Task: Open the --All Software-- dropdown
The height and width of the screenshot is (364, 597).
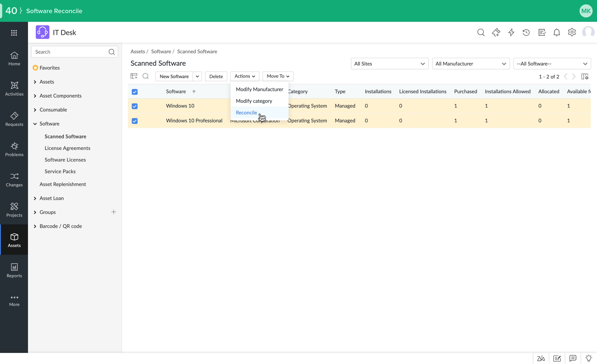Action: pos(552,64)
